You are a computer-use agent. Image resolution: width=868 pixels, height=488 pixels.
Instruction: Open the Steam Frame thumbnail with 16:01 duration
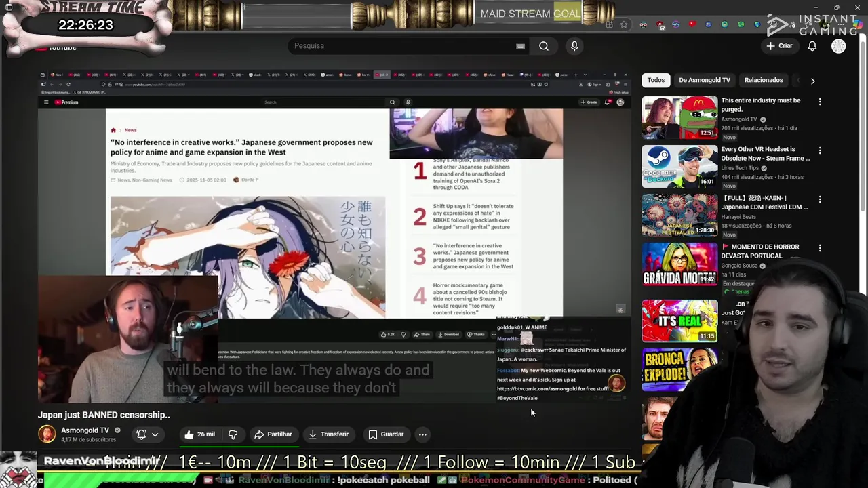point(679,166)
